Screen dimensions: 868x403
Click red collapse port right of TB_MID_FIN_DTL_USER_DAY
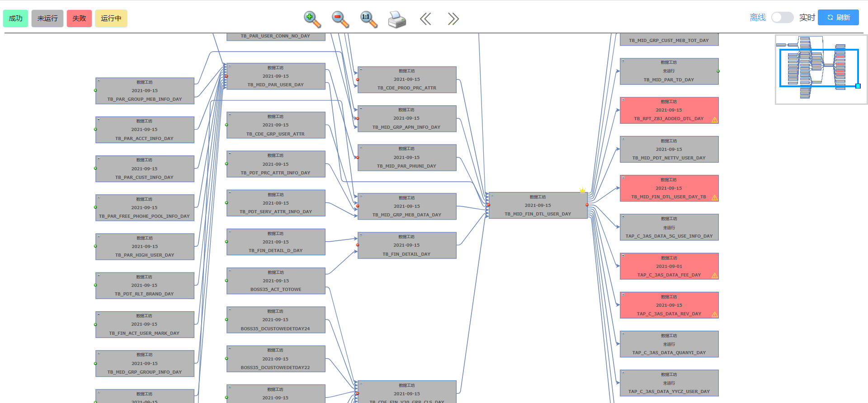point(587,205)
